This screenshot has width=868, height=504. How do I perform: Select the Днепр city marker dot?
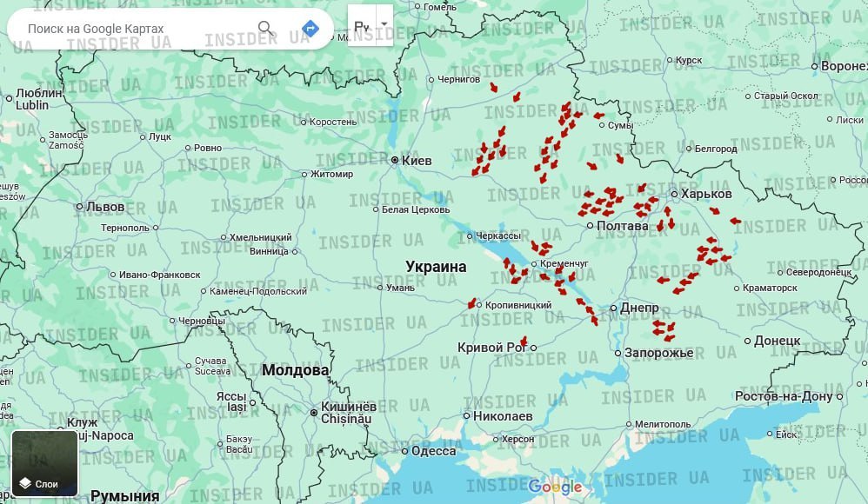[x=613, y=308]
